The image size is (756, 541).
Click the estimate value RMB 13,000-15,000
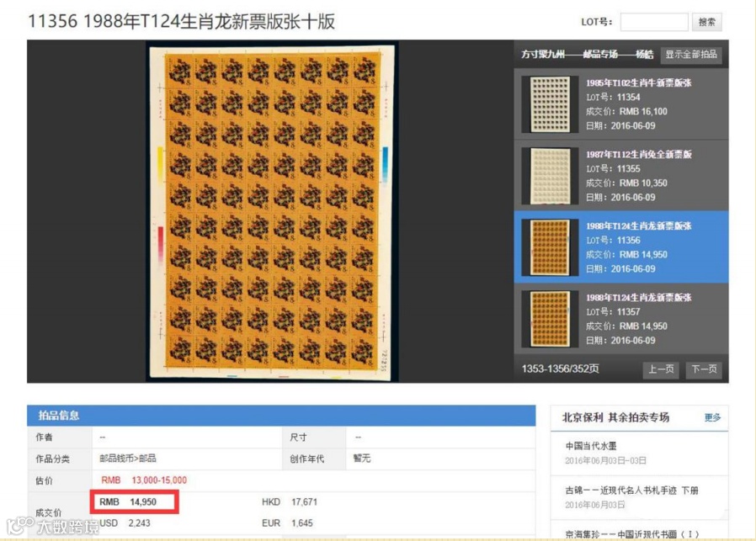(x=144, y=480)
